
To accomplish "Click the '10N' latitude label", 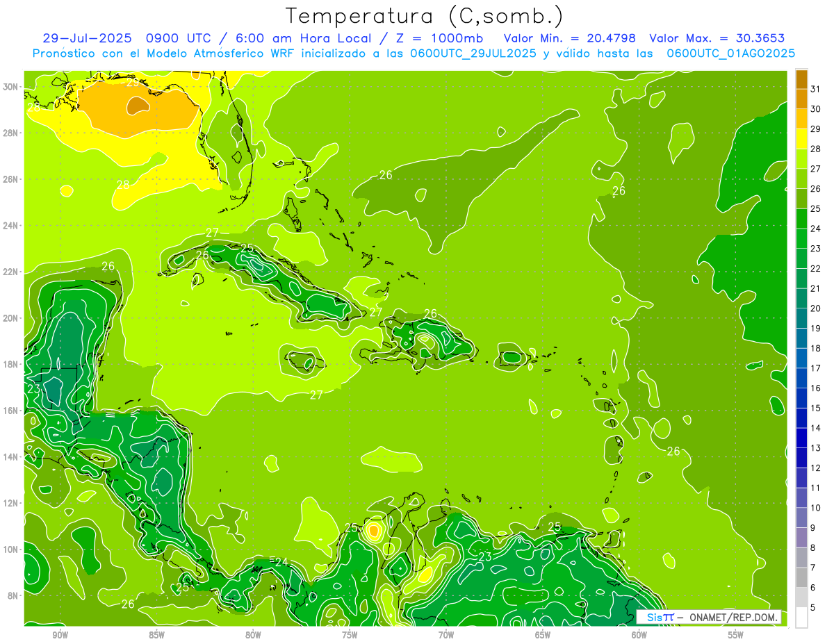I will (x=10, y=550).
